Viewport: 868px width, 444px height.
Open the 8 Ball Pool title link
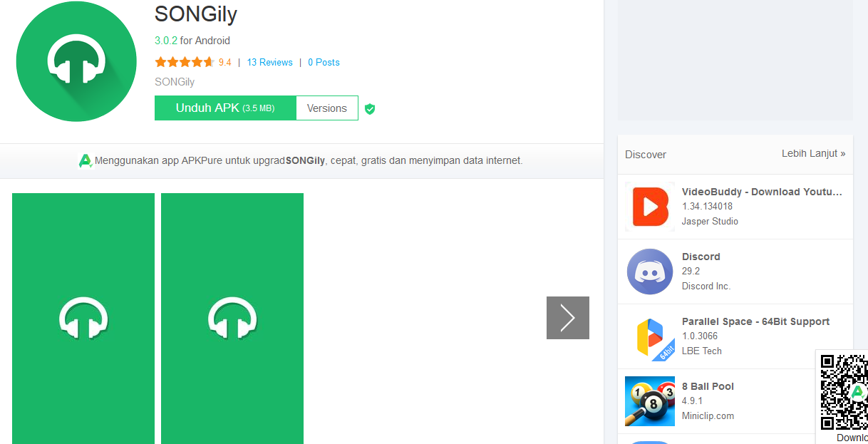coord(708,386)
